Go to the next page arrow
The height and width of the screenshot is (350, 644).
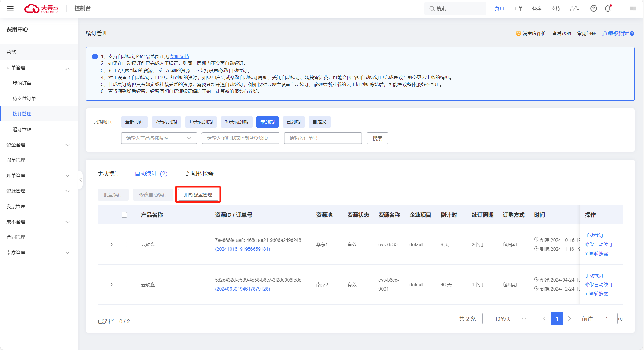[x=569, y=319]
